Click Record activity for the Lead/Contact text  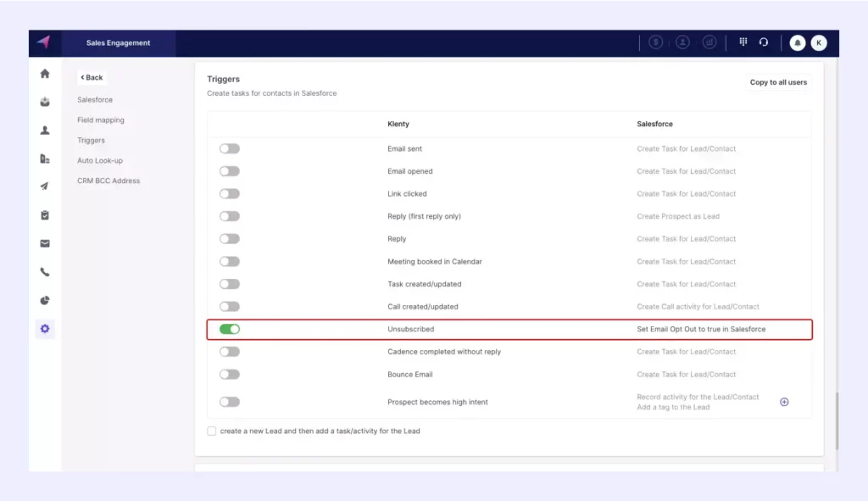pyautogui.click(x=698, y=397)
